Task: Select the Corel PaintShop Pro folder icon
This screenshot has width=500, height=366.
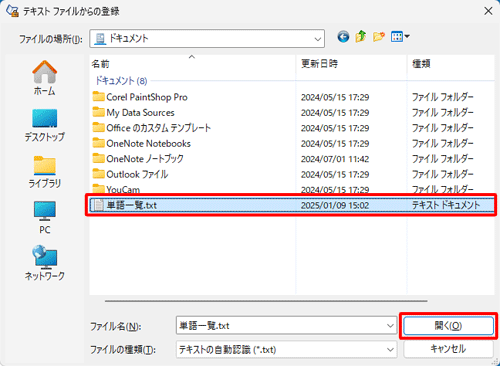Action: pos(98,97)
